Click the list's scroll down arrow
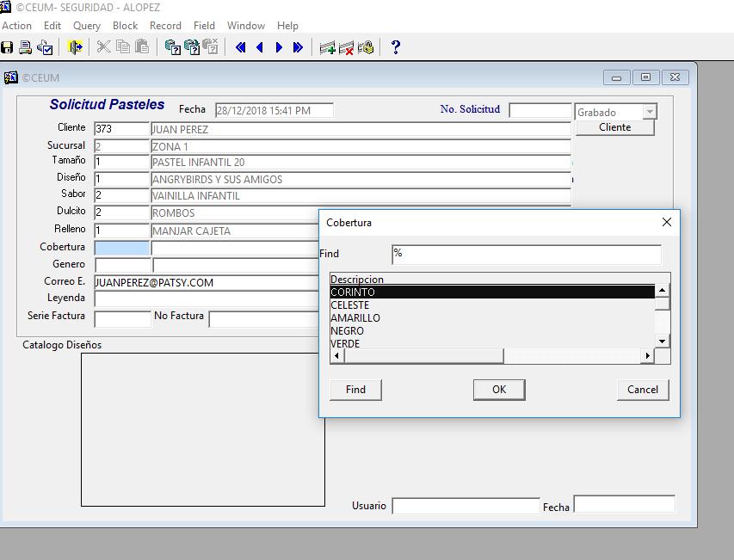Image resolution: width=734 pixels, height=560 pixels. pyautogui.click(x=662, y=341)
